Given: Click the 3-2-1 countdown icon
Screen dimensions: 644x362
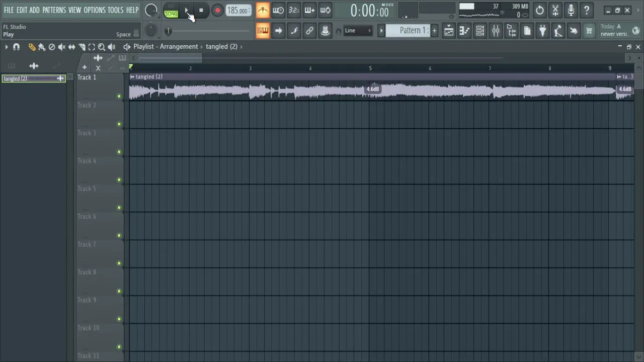Looking at the screenshot, I should (294, 10).
